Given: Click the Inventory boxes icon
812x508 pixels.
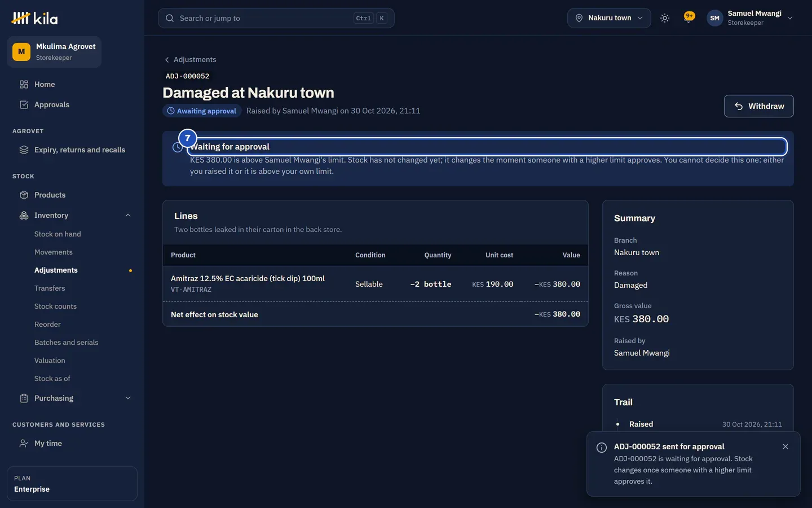Looking at the screenshot, I should (x=24, y=215).
